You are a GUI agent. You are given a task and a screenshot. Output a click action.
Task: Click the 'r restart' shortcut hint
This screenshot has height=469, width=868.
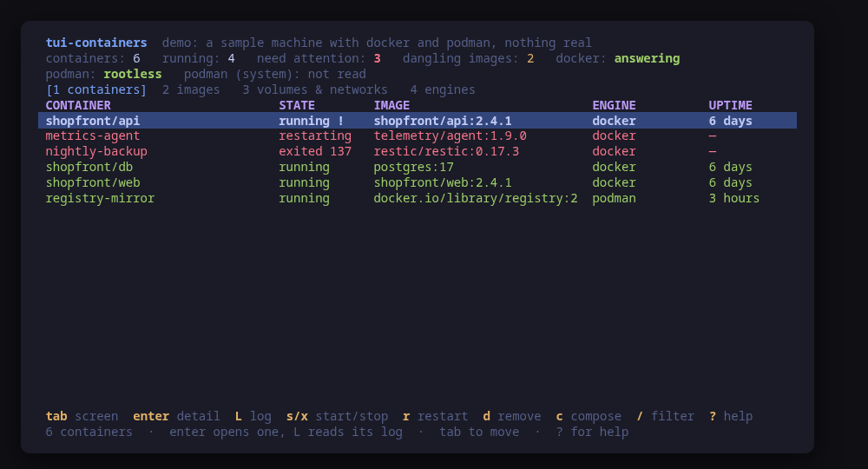point(435,416)
